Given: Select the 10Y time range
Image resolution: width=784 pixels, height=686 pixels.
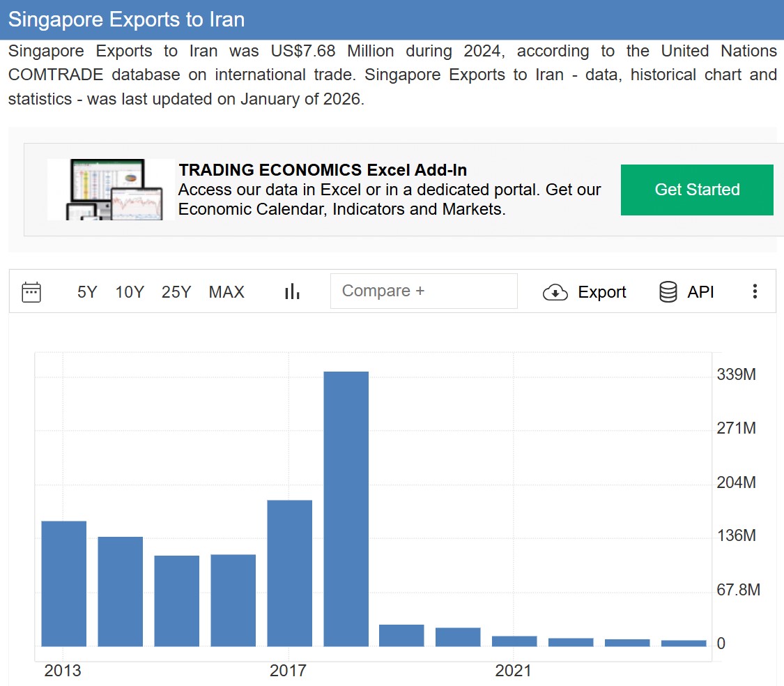Looking at the screenshot, I should click(130, 292).
